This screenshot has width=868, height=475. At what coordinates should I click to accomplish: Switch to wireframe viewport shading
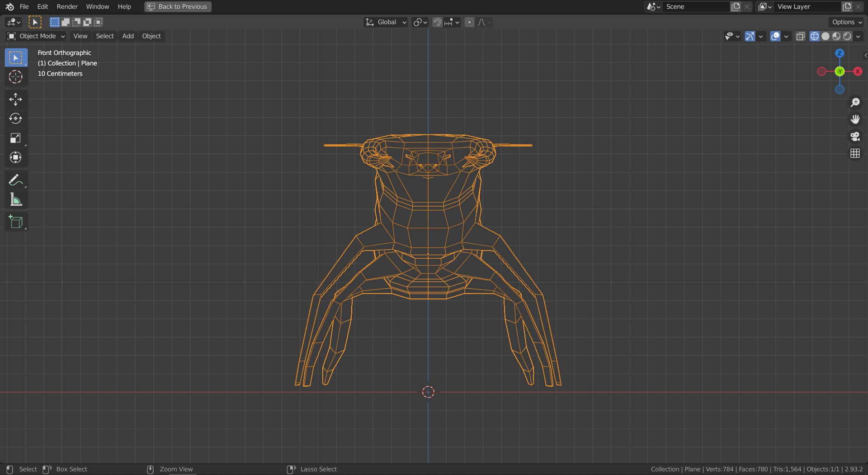tap(815, 36)
